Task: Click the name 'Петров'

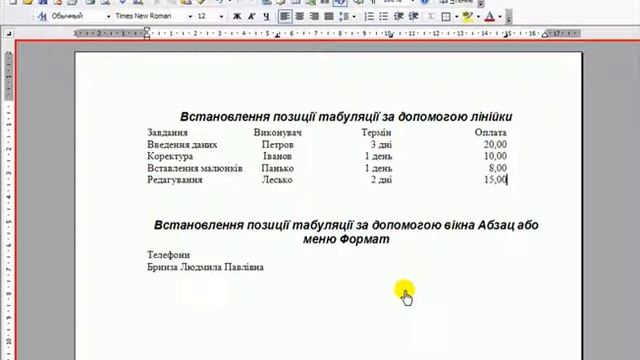Action: click(x=278, y=144)
